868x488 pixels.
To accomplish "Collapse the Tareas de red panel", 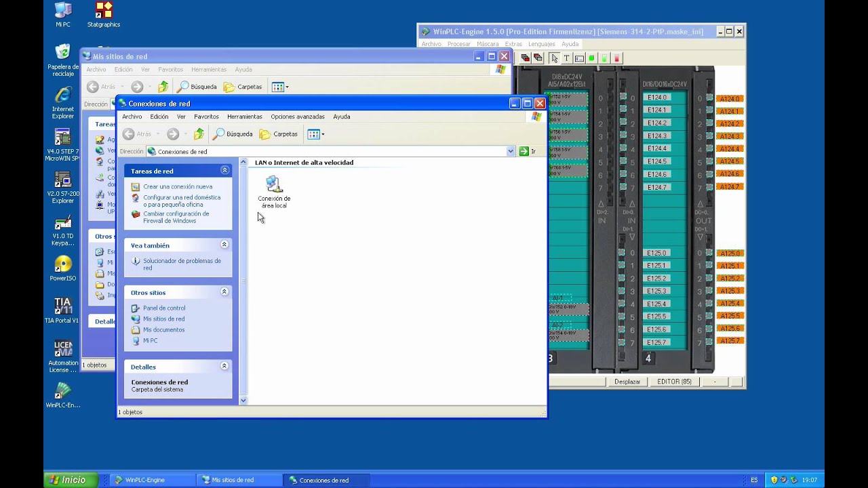I will tap(224, 171).
